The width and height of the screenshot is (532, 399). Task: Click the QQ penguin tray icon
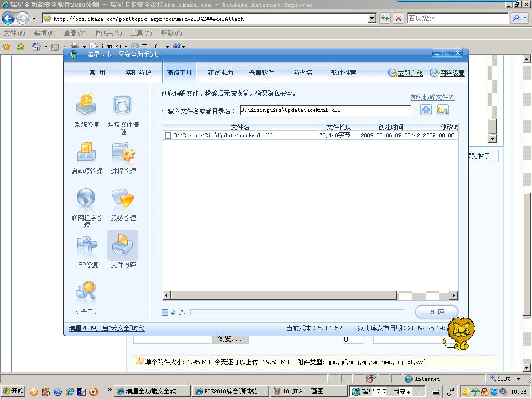point(484,392)
